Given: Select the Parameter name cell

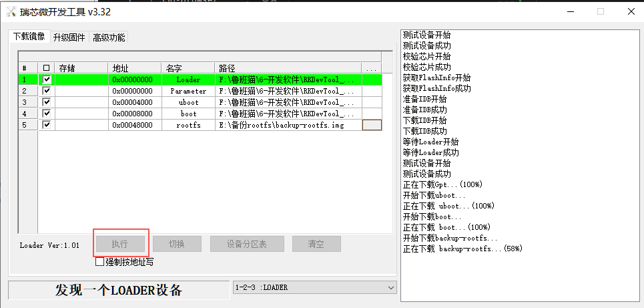Looking at the screenshot, I should click(x=188, y=91).
